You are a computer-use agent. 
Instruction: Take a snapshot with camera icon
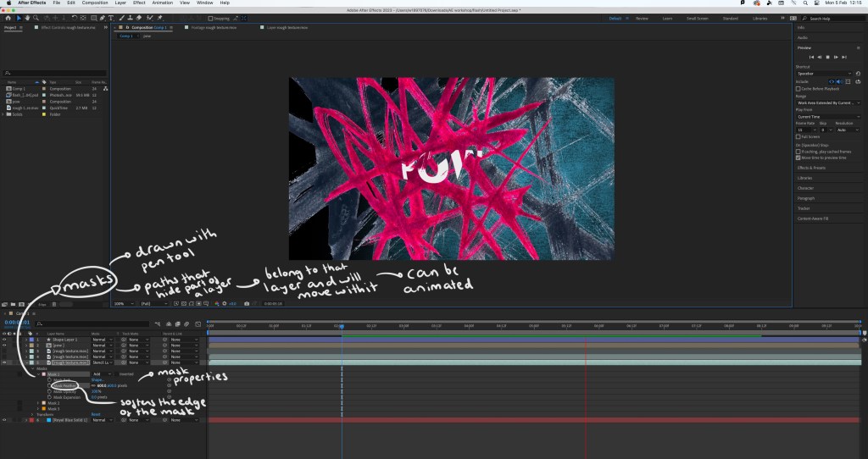click(x=247, y=303)
